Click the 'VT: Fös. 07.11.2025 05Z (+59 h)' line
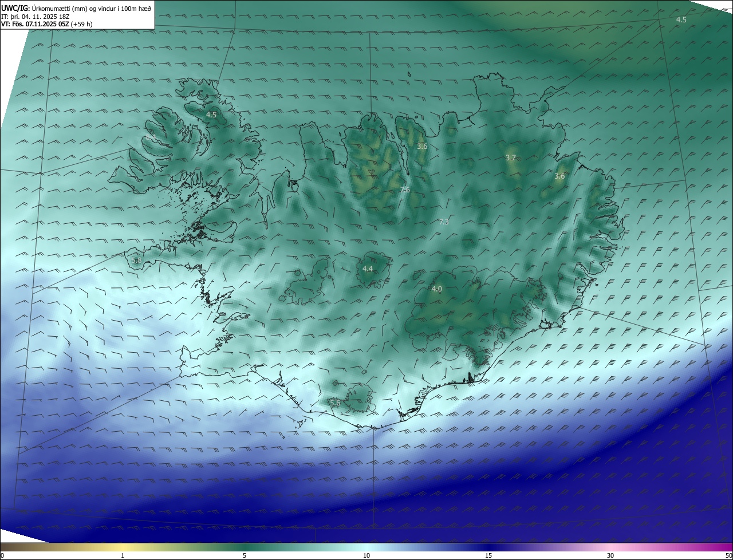The width and height of the screenshot is (733, 560). 47,24
